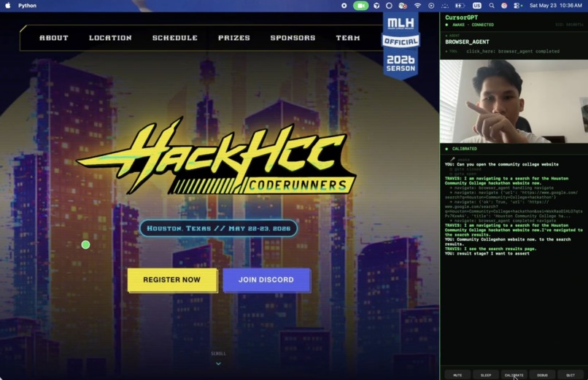Viewport: 588px width, 380px height.
Task: Open the DEBUG button in CursorGPT panel
Action: pos(542,375)
